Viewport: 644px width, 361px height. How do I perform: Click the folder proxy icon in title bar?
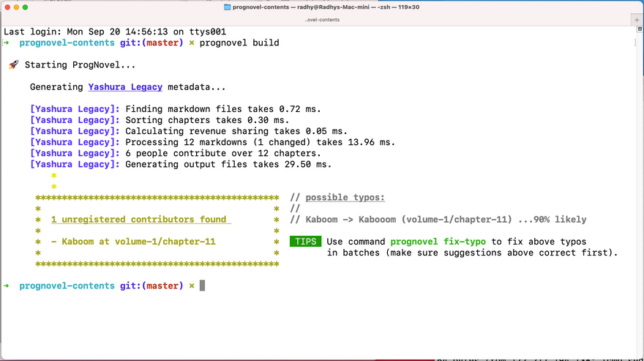[227, 7]
